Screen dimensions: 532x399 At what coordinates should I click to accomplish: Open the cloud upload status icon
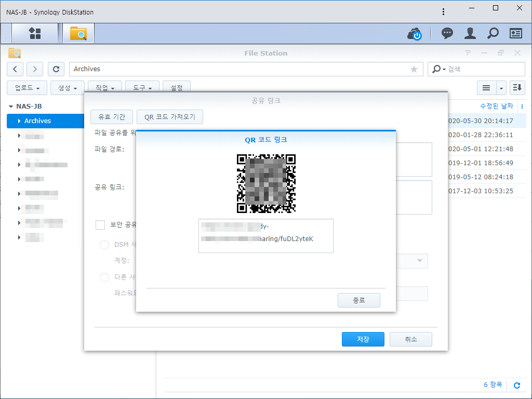pyautogui.click(x=414, y=34)
